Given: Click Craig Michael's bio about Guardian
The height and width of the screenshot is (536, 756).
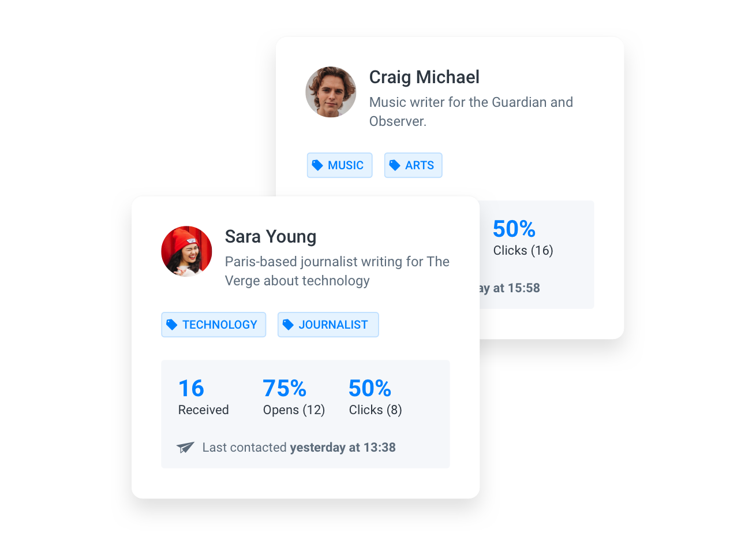Looking at the screenshot, I should pos(471,111).
